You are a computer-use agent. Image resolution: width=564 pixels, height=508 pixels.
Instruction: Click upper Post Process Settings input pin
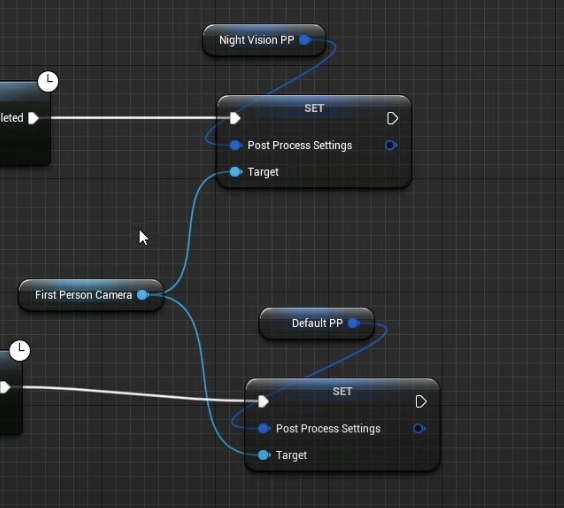pos(236,145)
